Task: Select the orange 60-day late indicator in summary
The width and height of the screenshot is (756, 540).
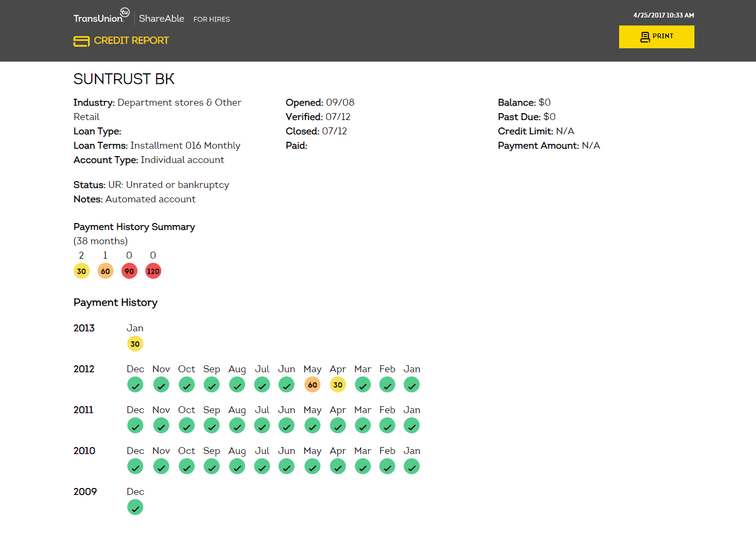Action: point(105,271)
